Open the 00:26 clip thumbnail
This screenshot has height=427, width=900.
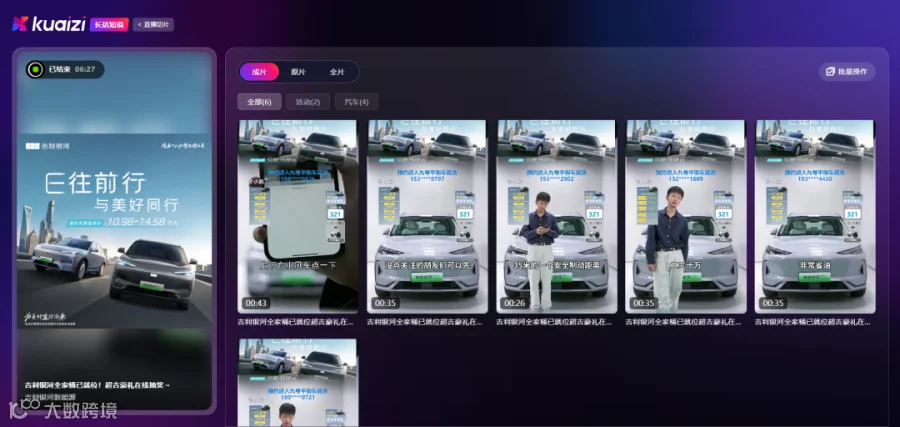tap(556, 216)
